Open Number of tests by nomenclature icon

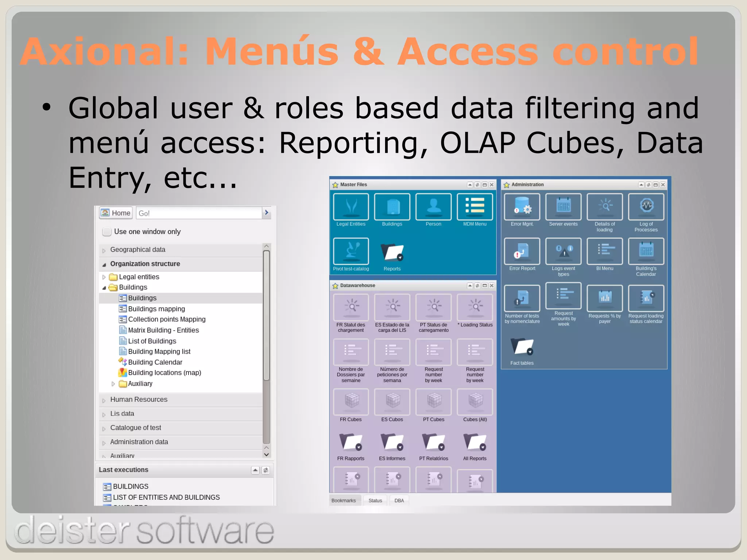pos(522,299)
